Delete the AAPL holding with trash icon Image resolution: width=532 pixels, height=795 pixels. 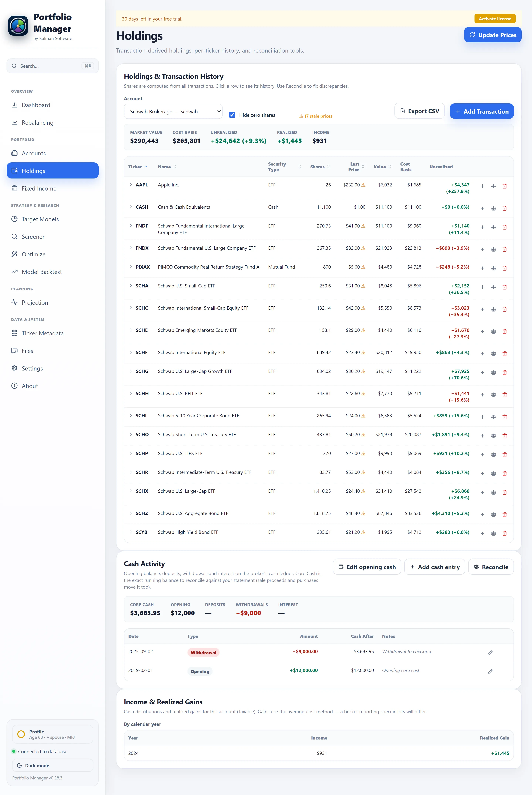(504, 186)
